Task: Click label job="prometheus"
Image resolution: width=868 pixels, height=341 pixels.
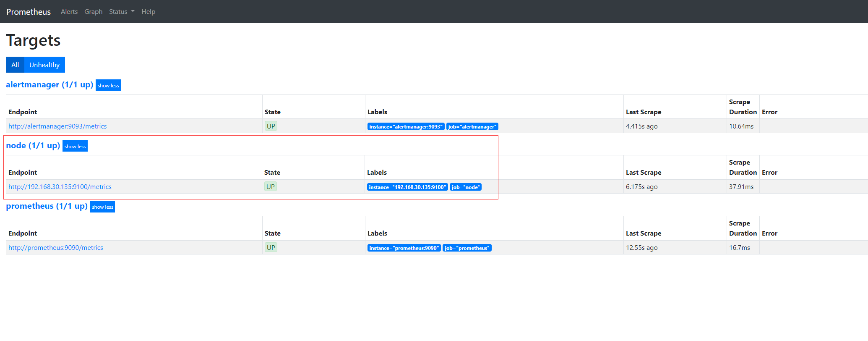Action: (467, 248)
